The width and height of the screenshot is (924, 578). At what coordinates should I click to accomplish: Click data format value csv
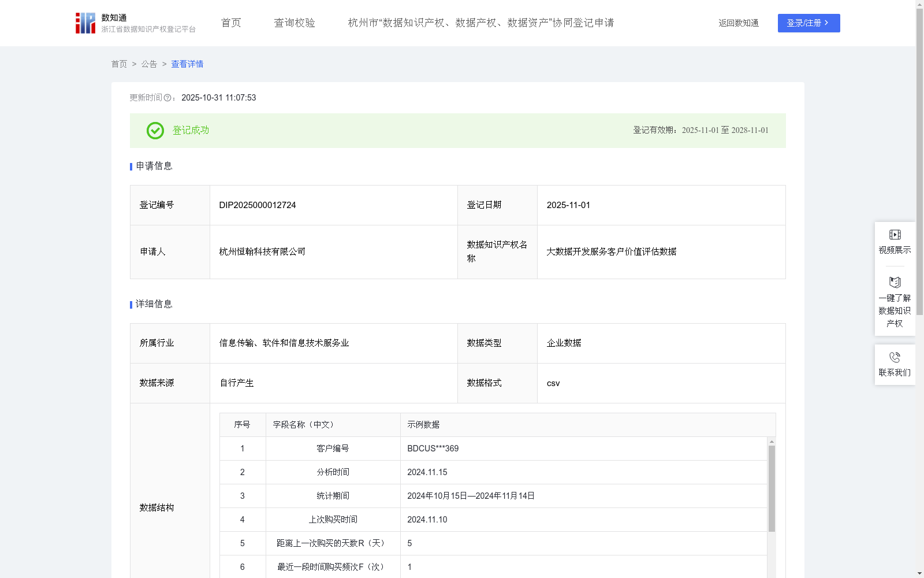[x=553, y=383]
